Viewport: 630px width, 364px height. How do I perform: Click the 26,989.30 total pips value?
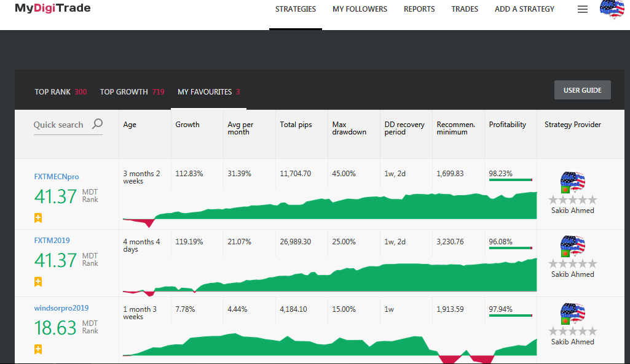point(295,242)
